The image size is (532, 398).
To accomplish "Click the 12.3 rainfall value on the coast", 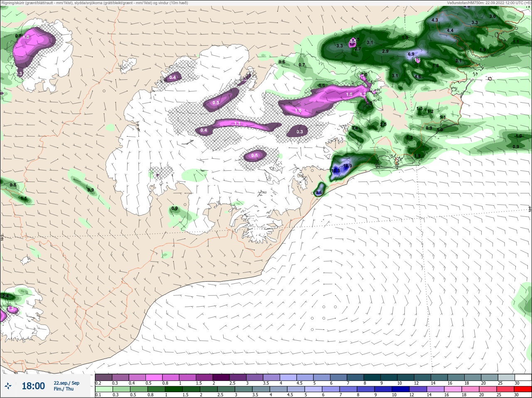I will [x=335, y=171].
